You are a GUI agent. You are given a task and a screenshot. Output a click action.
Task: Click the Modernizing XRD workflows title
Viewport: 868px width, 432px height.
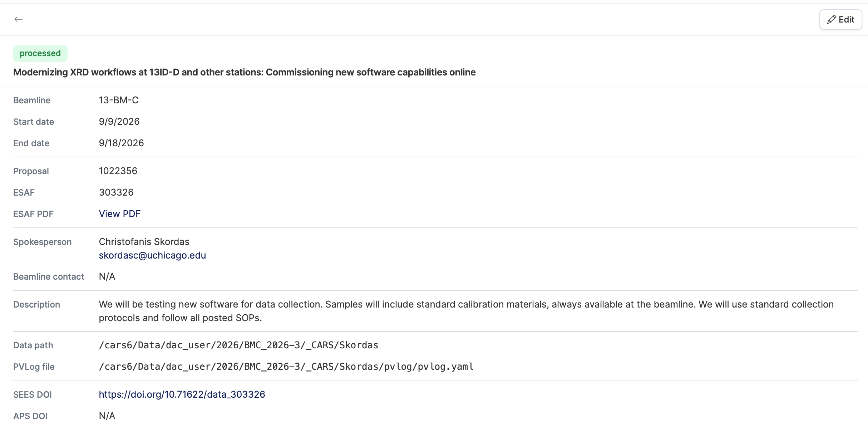pyautogui.click(x=245, y=72)
